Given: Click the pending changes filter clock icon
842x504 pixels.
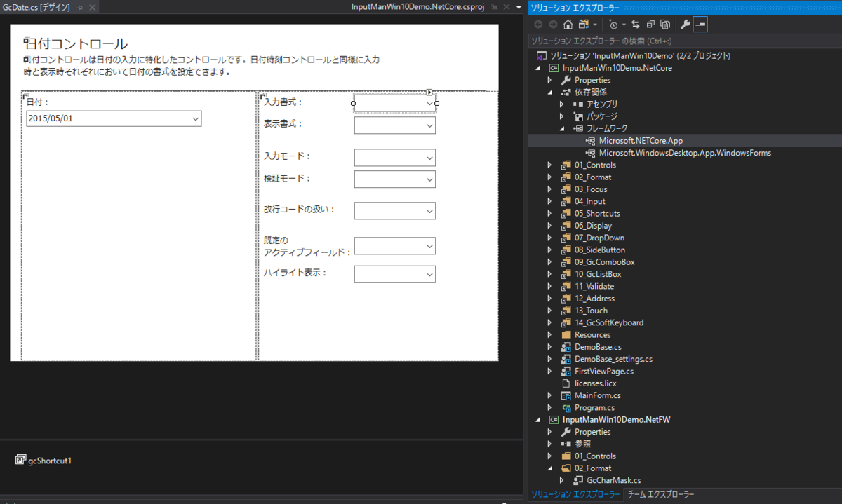Looking at the screenshot, I should (613, 25).
